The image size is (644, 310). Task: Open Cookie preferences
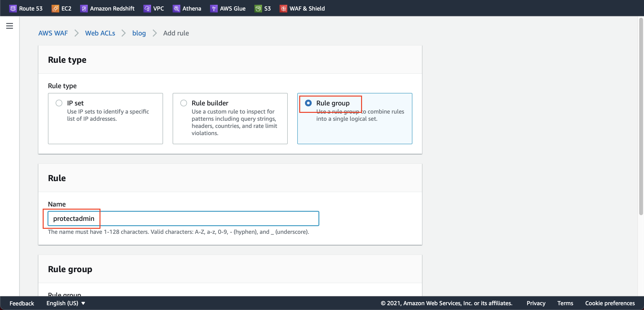coord(610,303)
